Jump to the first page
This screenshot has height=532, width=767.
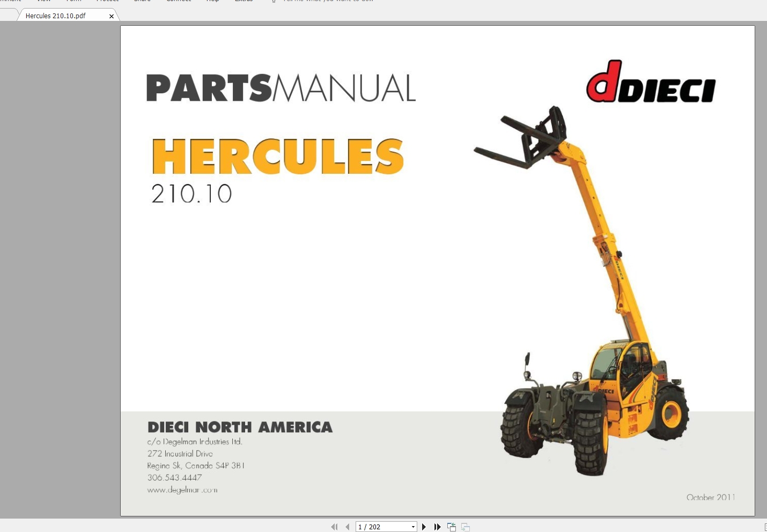(x=334, y=527)
